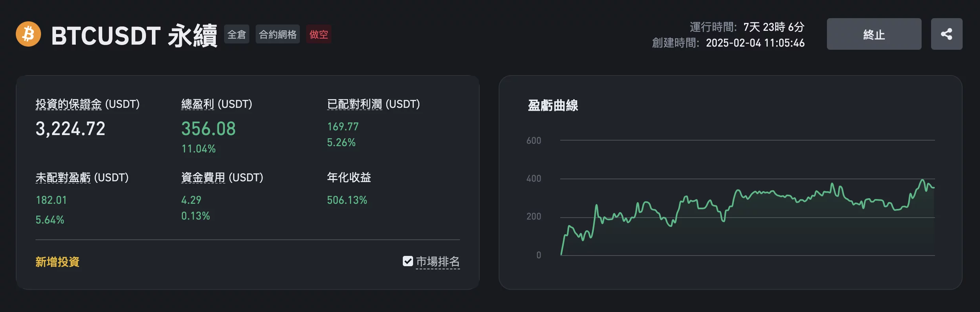Click the 合約網格 futures grid tag
Image resolution: width=980 pixels, height=312 pixels.
pos(278,34)
